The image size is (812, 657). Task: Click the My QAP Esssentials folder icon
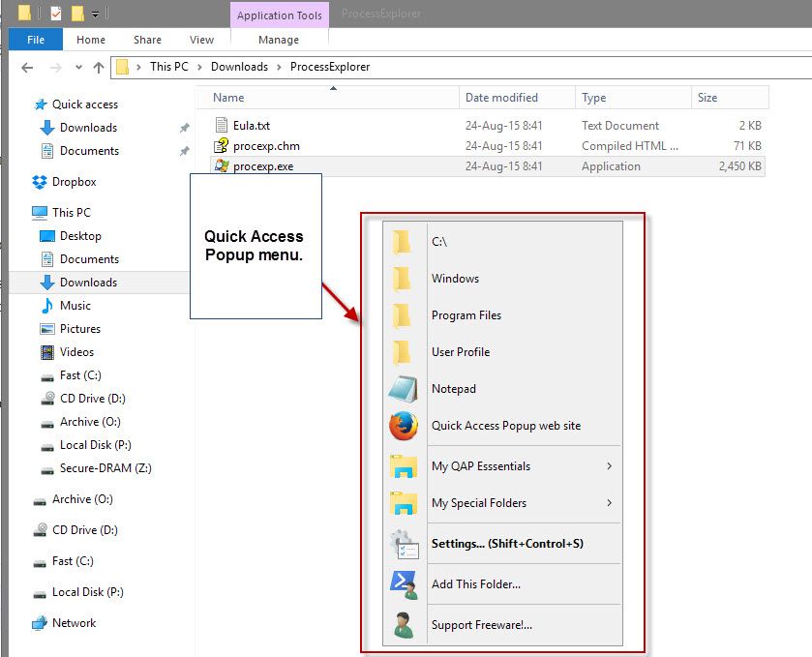(x=404, y=466)
